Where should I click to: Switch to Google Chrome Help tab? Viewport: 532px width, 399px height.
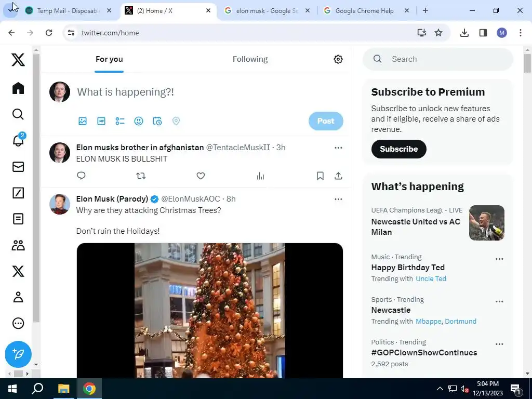click(x=364, y=11)
